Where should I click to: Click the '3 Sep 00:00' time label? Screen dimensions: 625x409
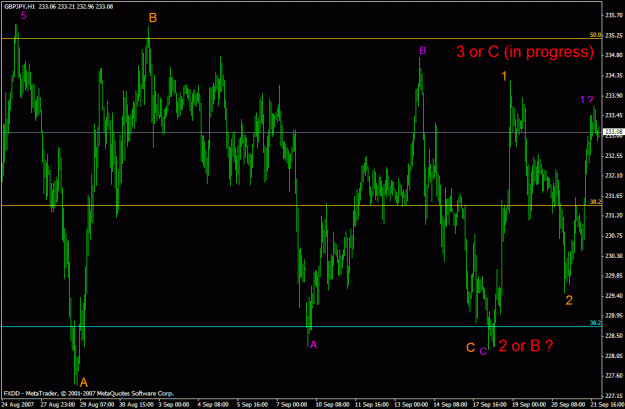(174, 404)
